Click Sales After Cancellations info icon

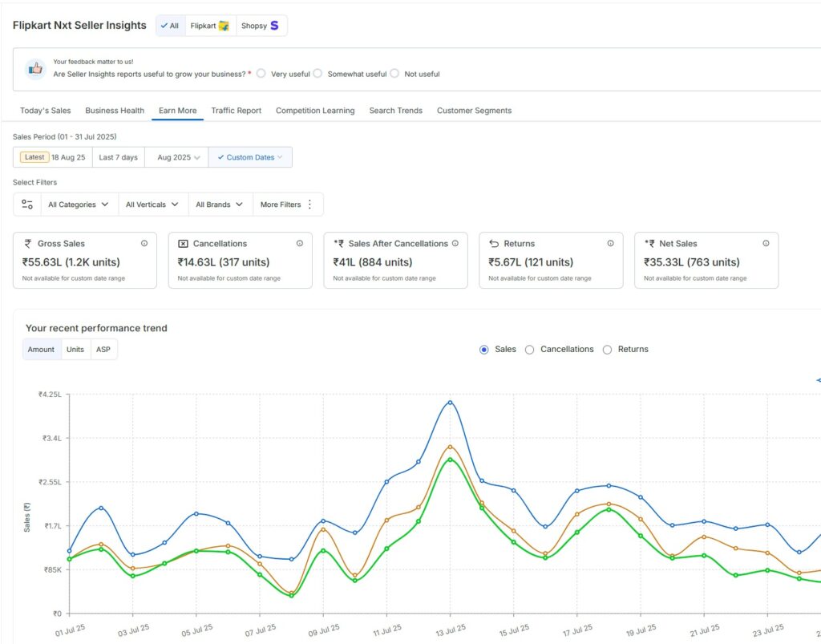click(x=455, y=244)
